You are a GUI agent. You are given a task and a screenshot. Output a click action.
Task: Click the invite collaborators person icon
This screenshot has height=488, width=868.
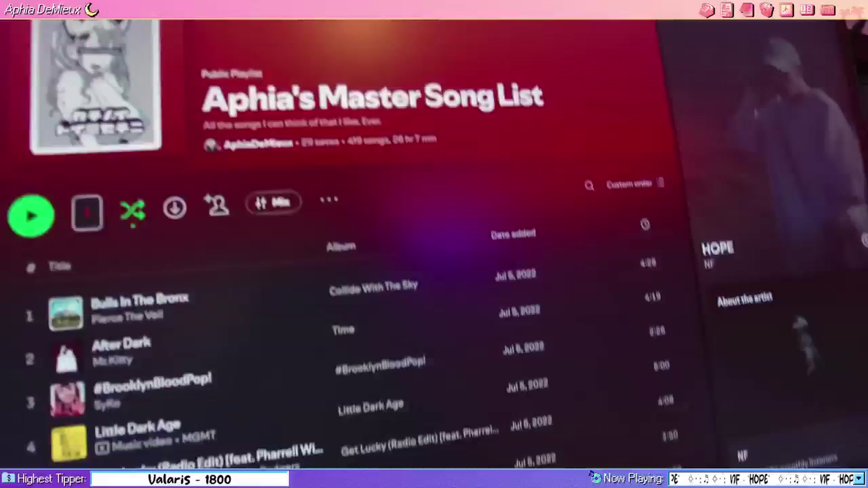(217, 205)
